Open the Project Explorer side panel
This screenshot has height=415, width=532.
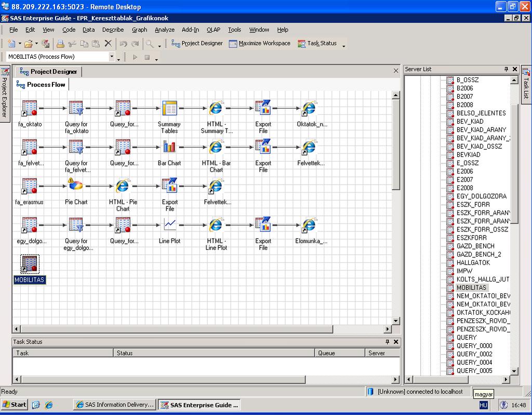(4, 93)
